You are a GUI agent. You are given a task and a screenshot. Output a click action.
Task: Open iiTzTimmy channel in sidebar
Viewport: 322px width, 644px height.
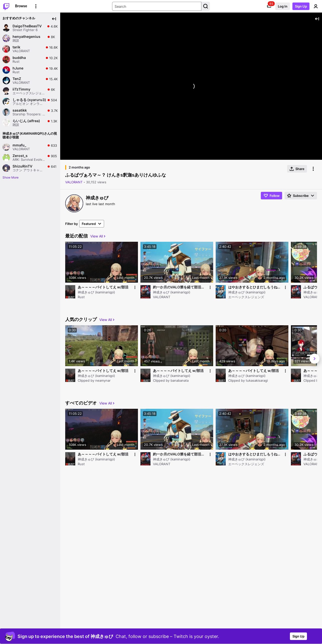click(x=30, y=91)
